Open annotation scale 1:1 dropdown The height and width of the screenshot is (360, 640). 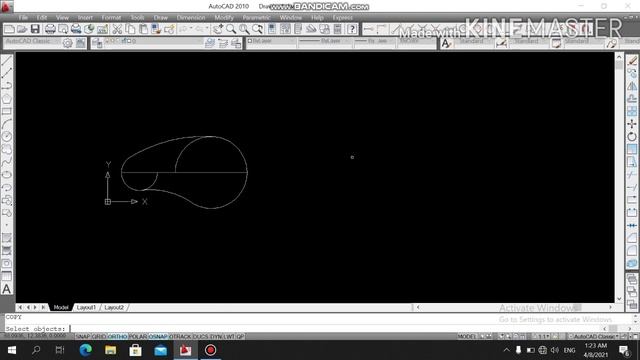pyautogui.click(x=543, y=337)
